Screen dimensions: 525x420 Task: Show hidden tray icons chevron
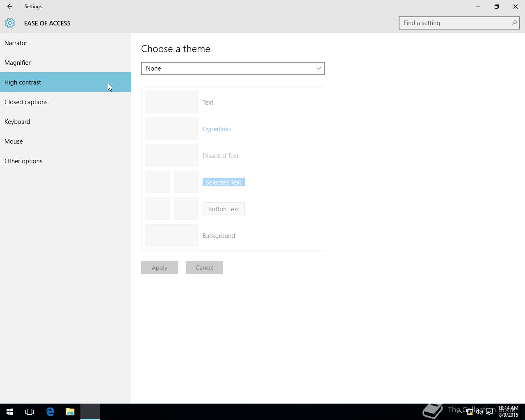pos(459,411)
